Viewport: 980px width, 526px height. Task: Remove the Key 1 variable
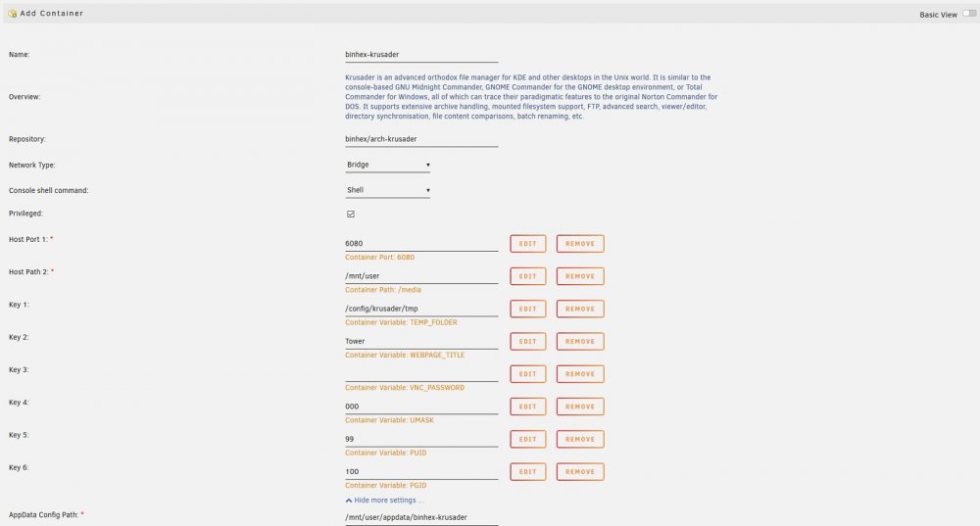[580, 309]
